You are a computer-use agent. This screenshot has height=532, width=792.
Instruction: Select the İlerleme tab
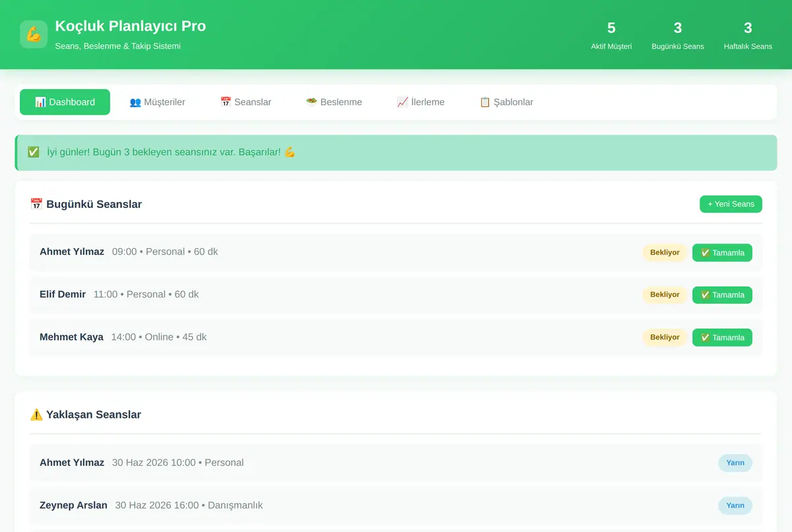pyautogui.click(x=420, y=102)
